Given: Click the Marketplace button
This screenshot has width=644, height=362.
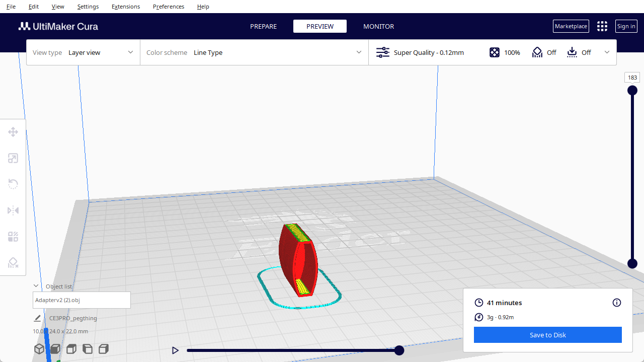Looking at the screenshot, I should pyautogui.click(x=571, y=26).
